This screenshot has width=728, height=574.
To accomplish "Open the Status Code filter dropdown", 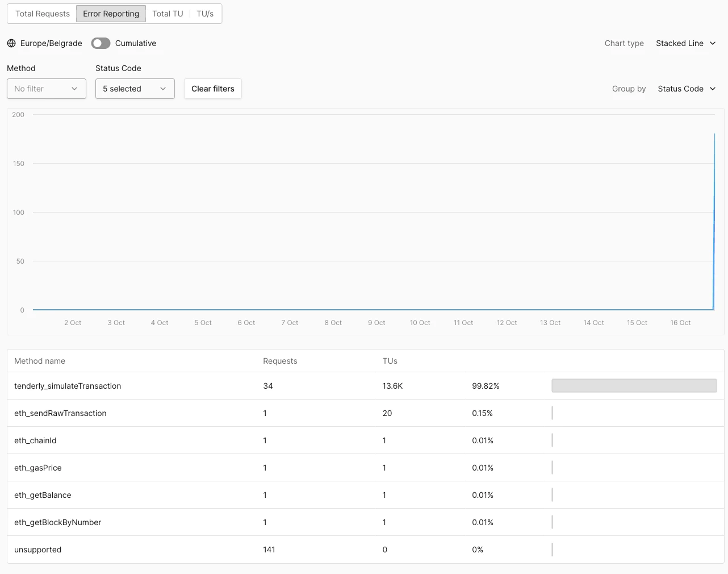I will tap(135, 89).
